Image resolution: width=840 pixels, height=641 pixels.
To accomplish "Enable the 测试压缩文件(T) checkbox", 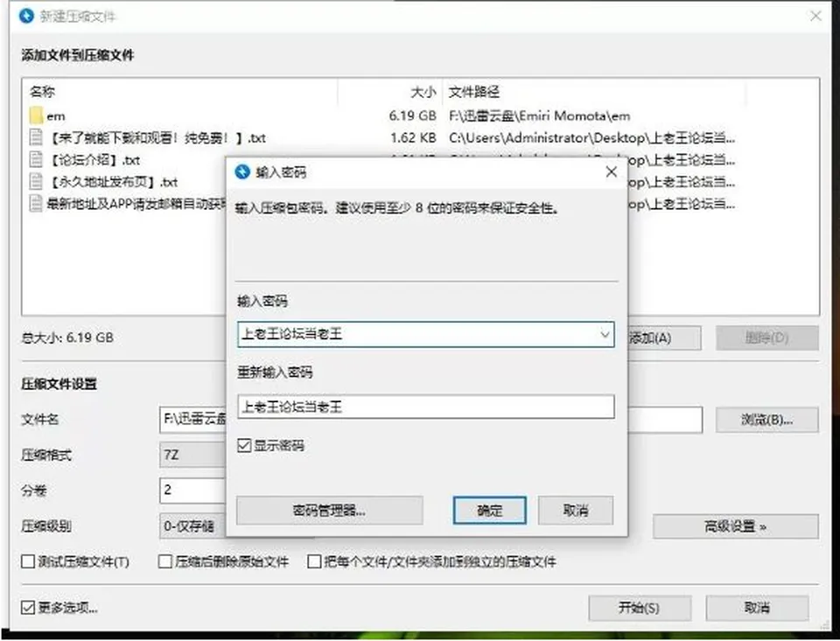I will pos(28,561).
